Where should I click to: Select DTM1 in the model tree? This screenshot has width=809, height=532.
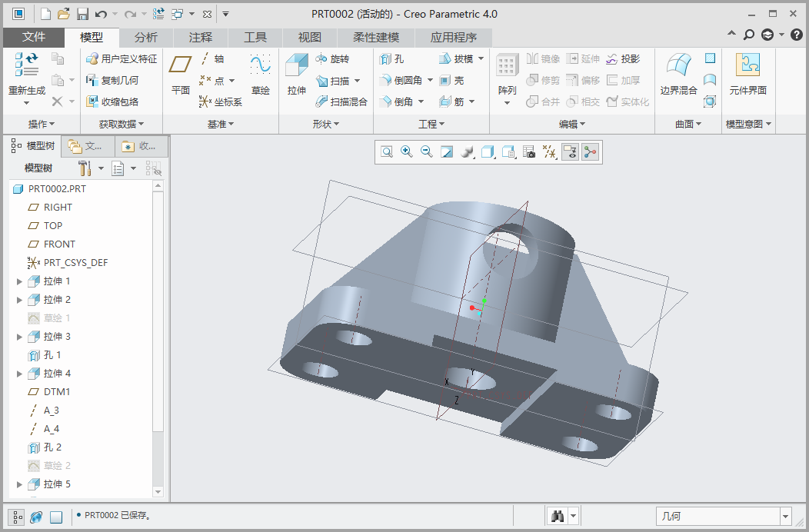pos(56,392)
